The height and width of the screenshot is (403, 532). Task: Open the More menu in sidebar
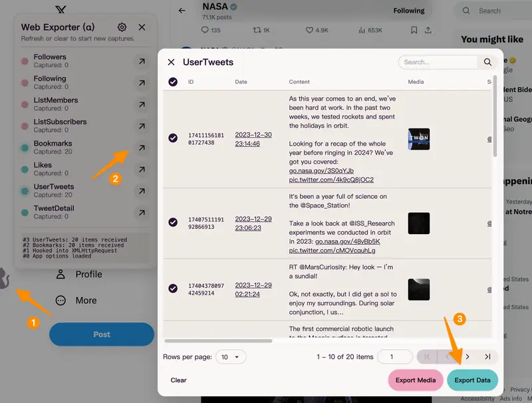coord(76,301)
